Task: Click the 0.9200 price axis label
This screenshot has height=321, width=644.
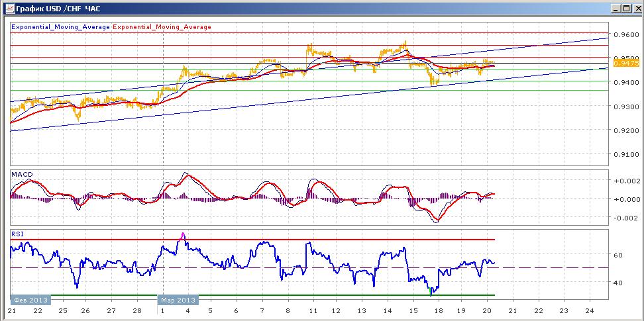Action: click(x=625, y=130)
